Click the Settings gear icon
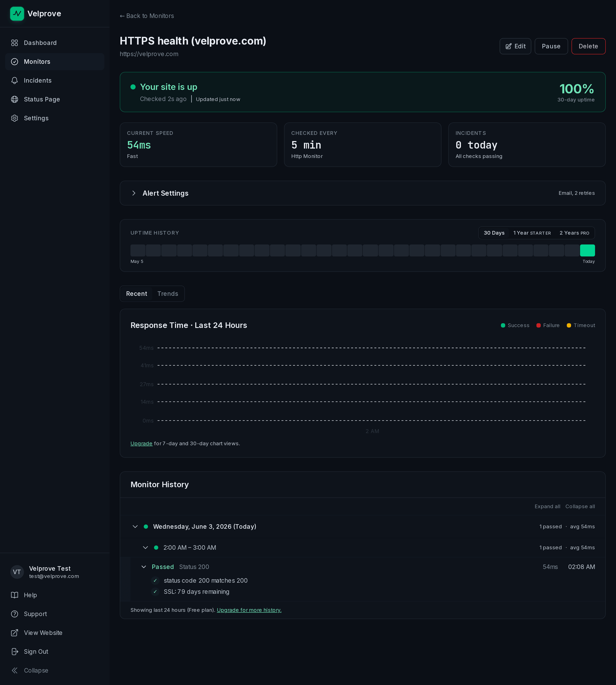The width and height of the screenshot is (616, 685). pyautogui.click(x=15, y=118)
